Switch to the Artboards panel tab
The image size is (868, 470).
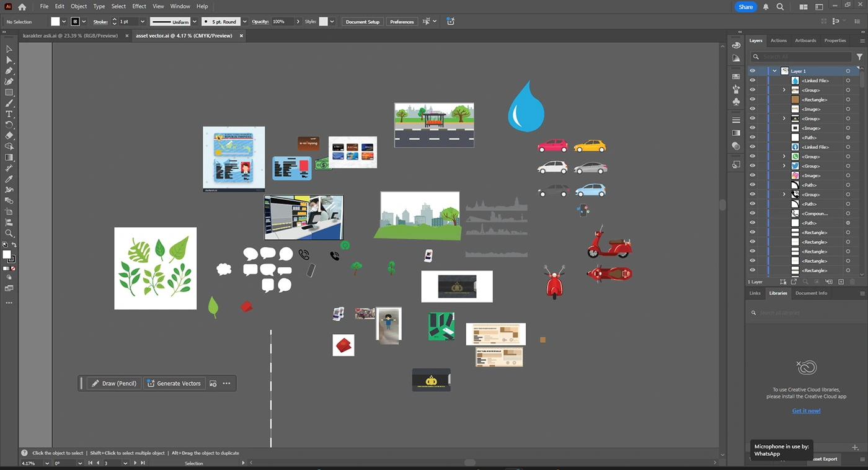(805, 41)
